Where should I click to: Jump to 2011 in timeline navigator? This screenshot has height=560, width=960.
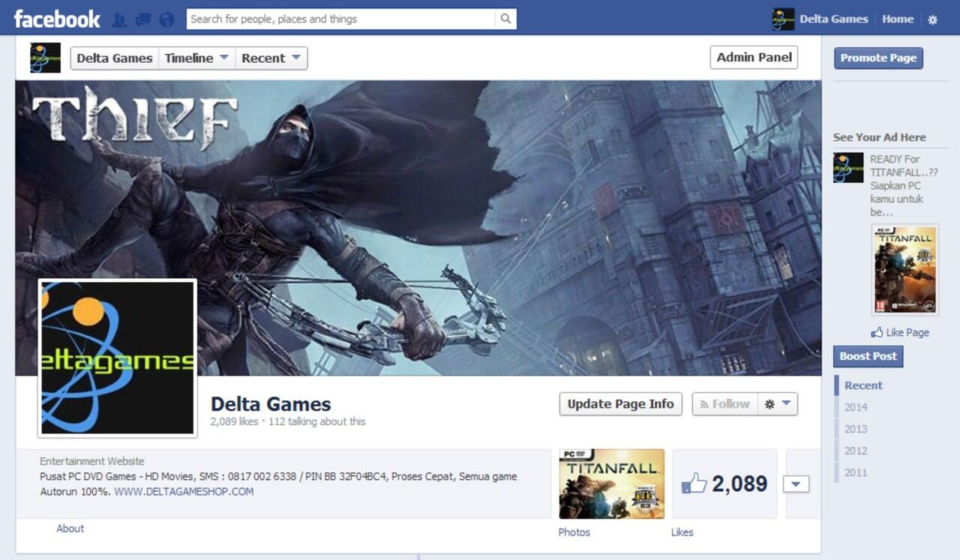point(856,472)
